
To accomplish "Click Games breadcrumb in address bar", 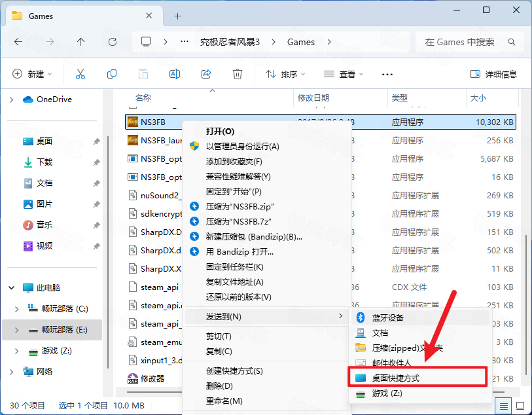I will coord(301,42).
